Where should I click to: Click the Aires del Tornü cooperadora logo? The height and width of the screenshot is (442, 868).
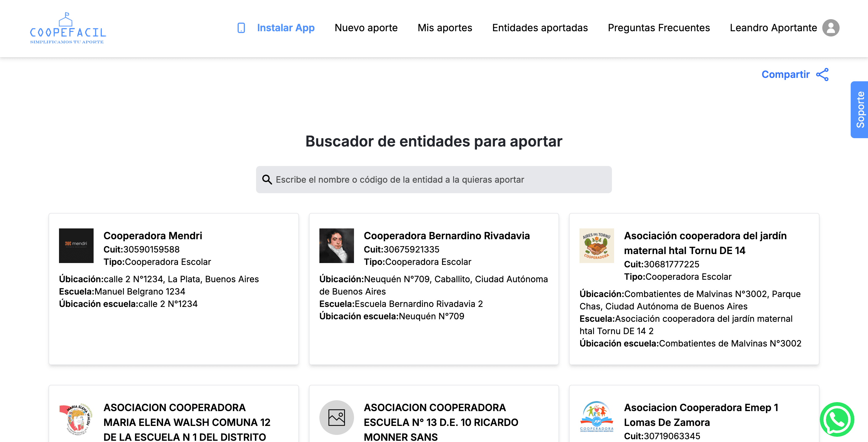596,246
